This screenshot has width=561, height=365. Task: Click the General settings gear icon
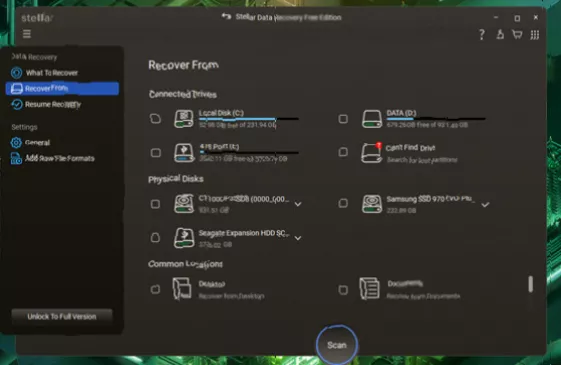[x=16, y=142]
